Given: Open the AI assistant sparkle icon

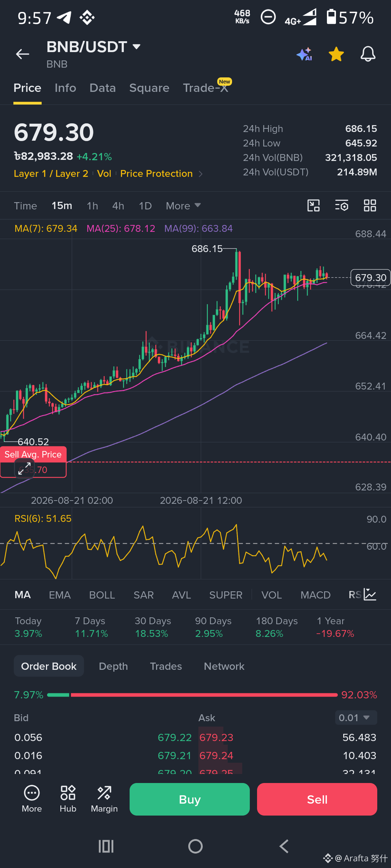Looking at the screenshot, I should pos(304,54).
